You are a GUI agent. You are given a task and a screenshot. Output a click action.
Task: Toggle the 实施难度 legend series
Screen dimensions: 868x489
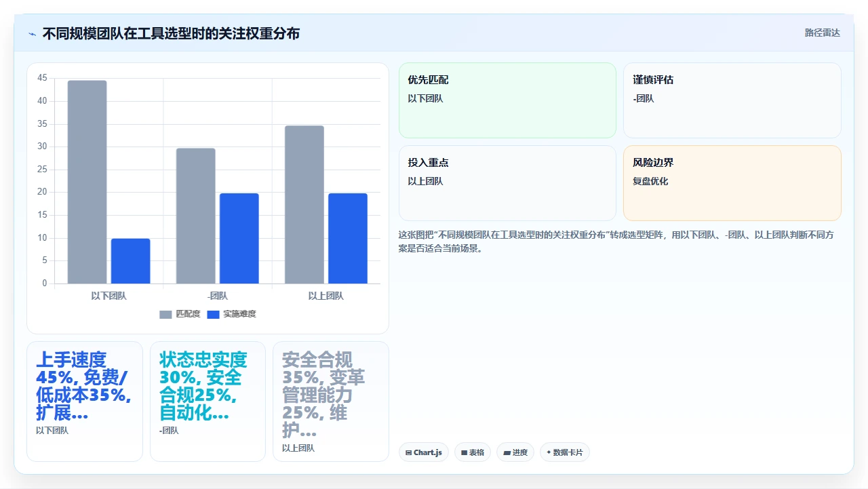click(x=231, y=314)
